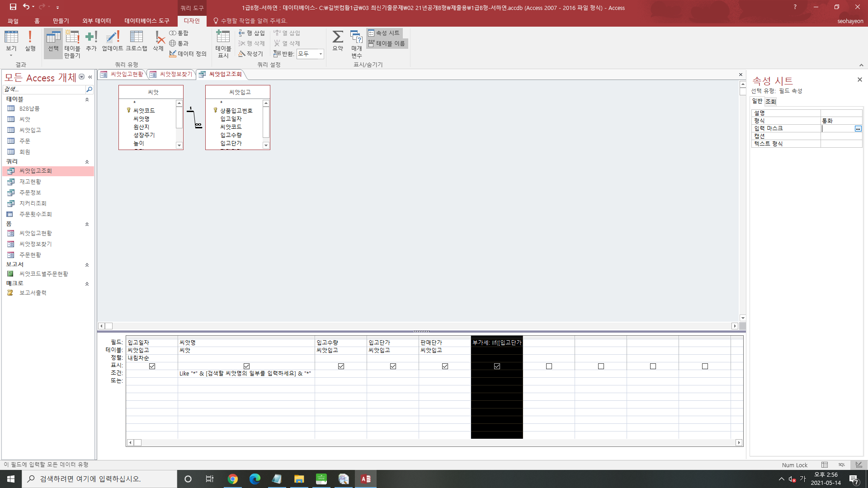
Task: Launch the Builder (작성기) tool
Action: (x=251, y=54)
